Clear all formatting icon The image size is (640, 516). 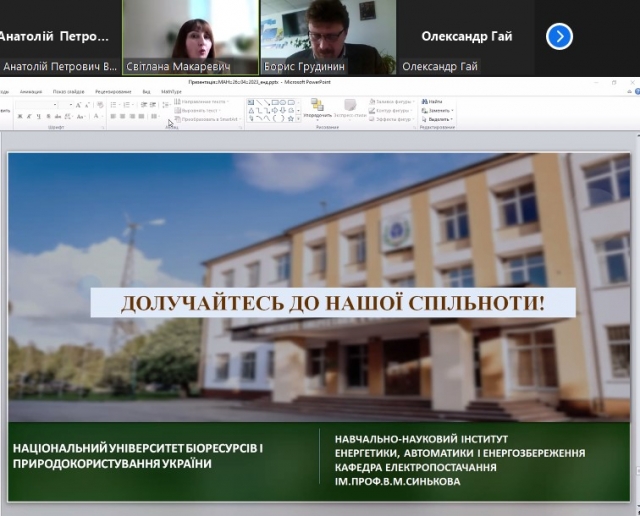pyautogui.click(x=100, y=105)
